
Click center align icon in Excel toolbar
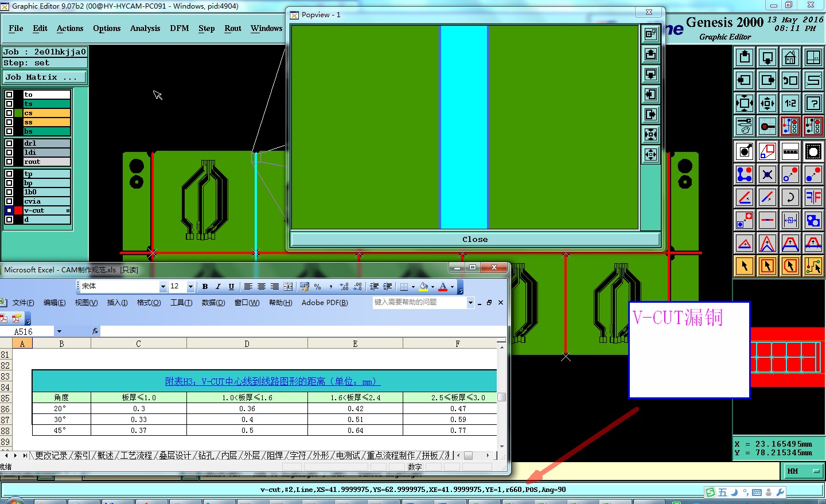click(261, 286)
